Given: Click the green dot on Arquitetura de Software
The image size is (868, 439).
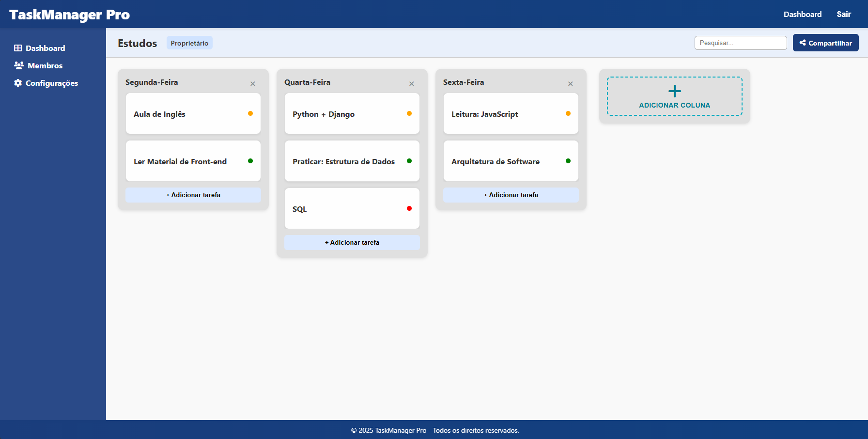Looking at the screenshot, I should [568, 161].
